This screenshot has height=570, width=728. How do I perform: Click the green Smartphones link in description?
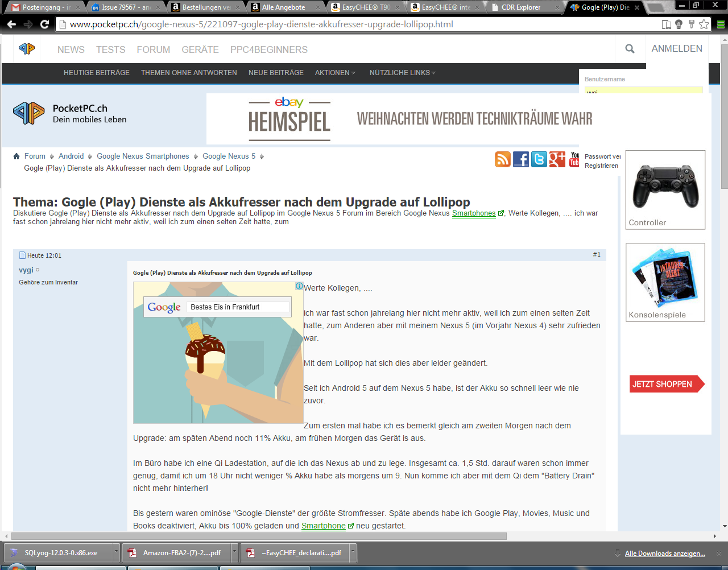tap(474, 213)
